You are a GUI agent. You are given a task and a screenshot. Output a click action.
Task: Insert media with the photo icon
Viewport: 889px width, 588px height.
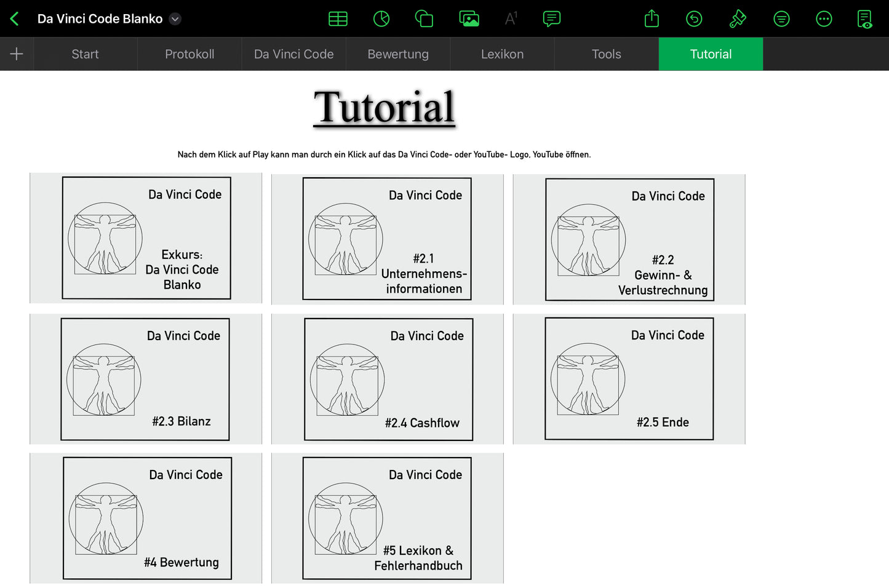[469, 19]
